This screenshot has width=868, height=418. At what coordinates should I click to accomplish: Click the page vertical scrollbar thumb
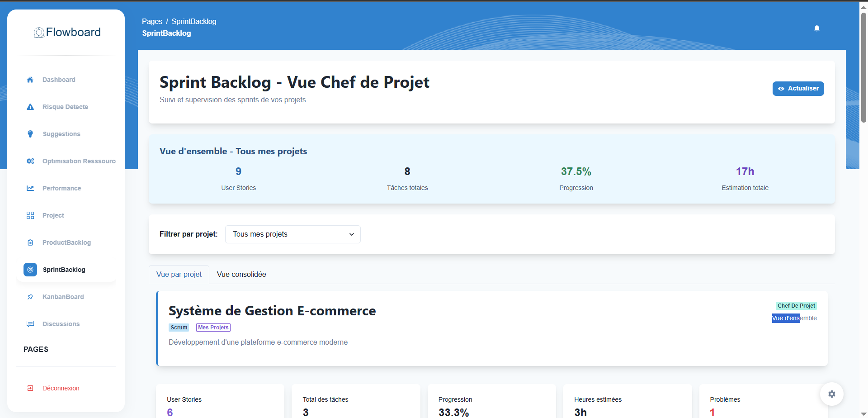[x=863, y=68]
